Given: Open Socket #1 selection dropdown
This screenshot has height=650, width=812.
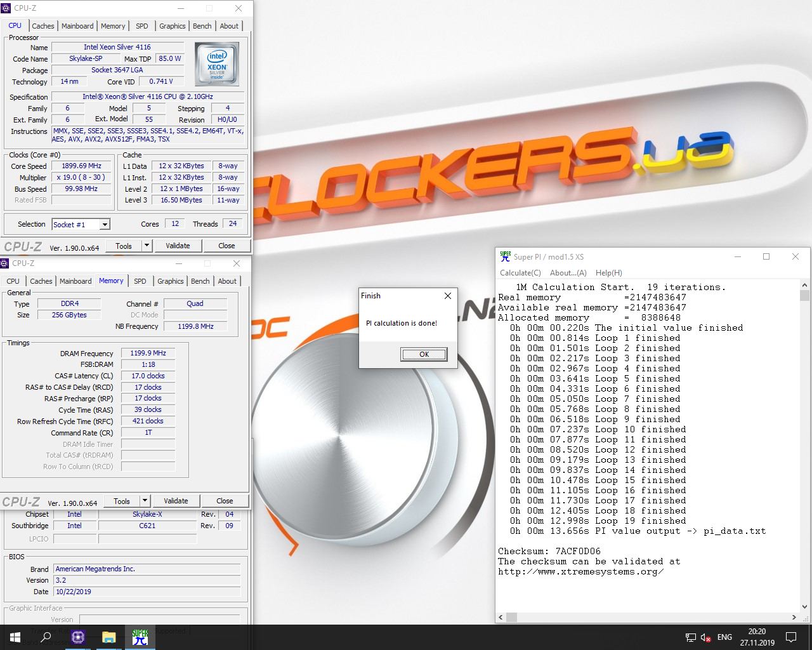Looking at the screenshot, I should coord(105,225).
